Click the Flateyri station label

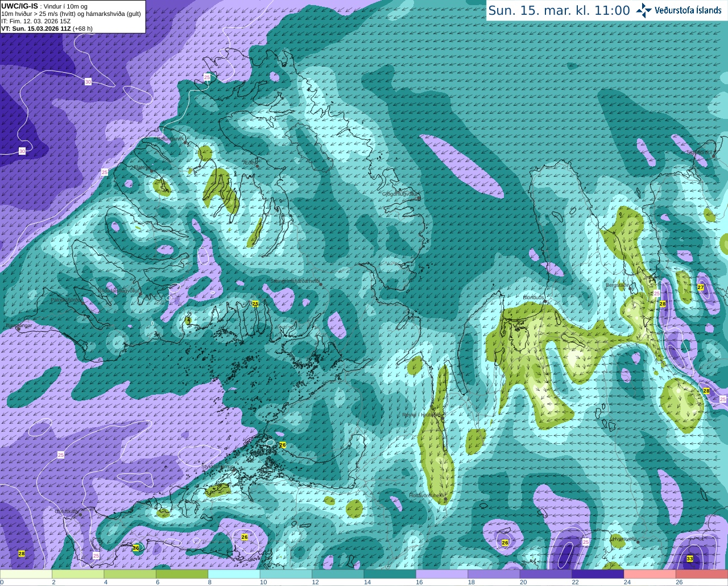click(x=142, y=168)
